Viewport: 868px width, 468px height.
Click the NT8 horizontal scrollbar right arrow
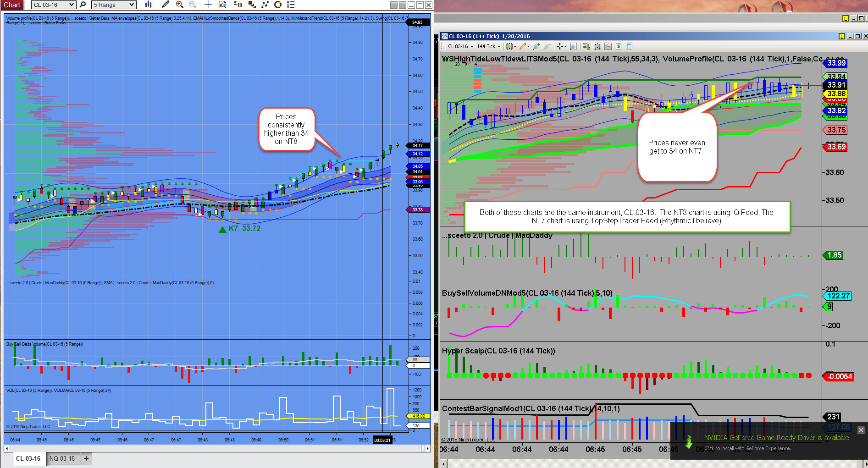pyautogui.click(x=428, y=448)
